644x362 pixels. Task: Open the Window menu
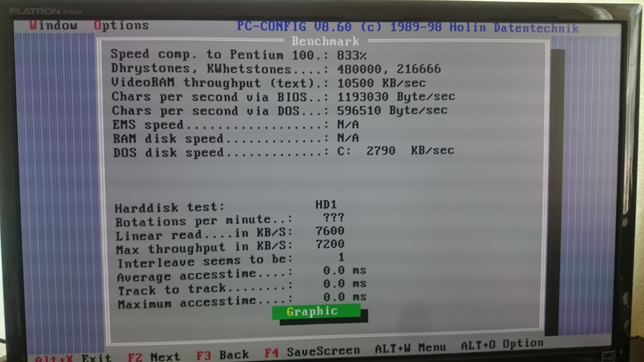(x=53, y=25)
